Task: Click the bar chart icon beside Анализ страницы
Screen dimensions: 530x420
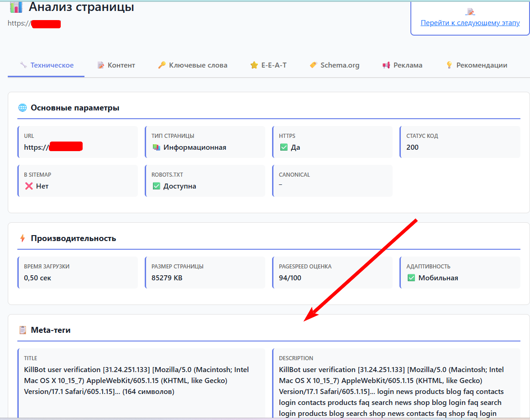Action: click(16, 7)
